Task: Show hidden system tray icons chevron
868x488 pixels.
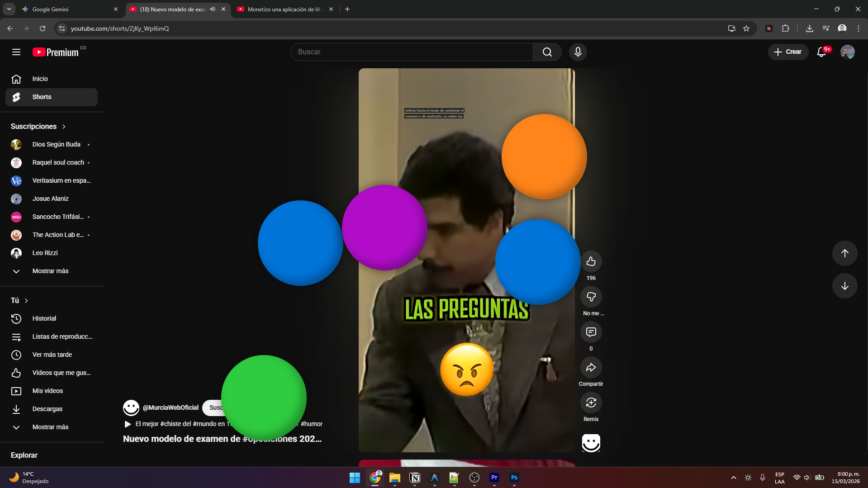Action: 734,478
